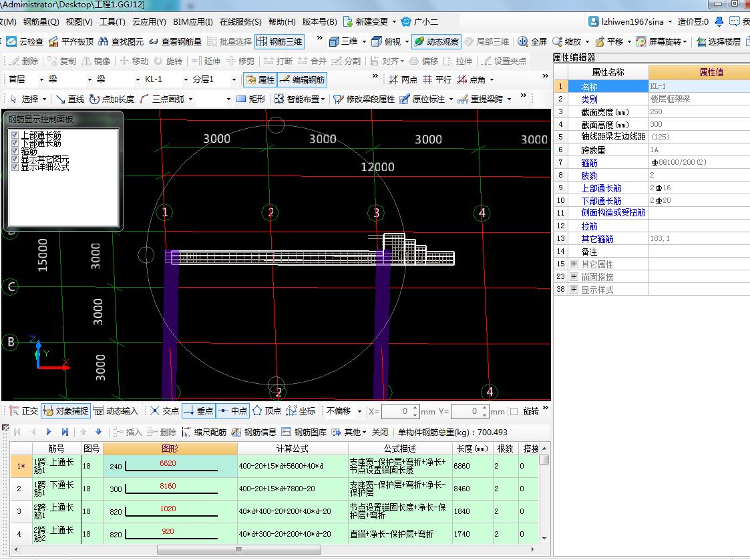Open 缩尺配筋 scaled reinforcement tool
The height and width of the screenshot is (560, 750).
pyautogui.click(x=204, y=433)
